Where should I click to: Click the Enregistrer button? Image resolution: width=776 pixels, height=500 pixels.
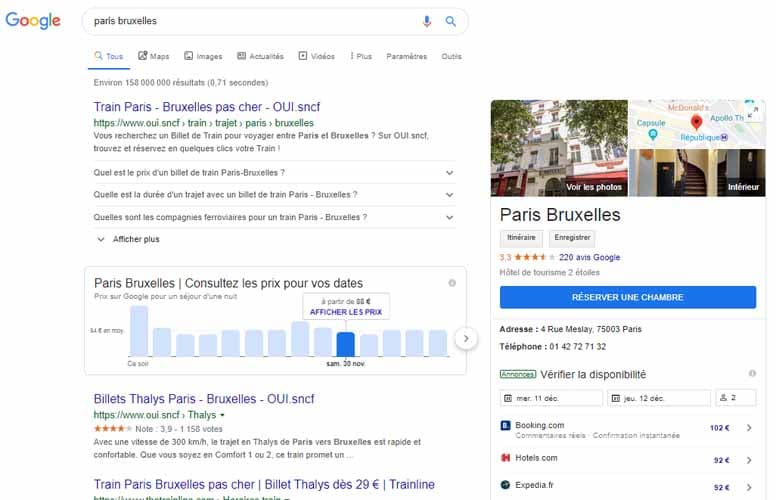pos(572,238)
